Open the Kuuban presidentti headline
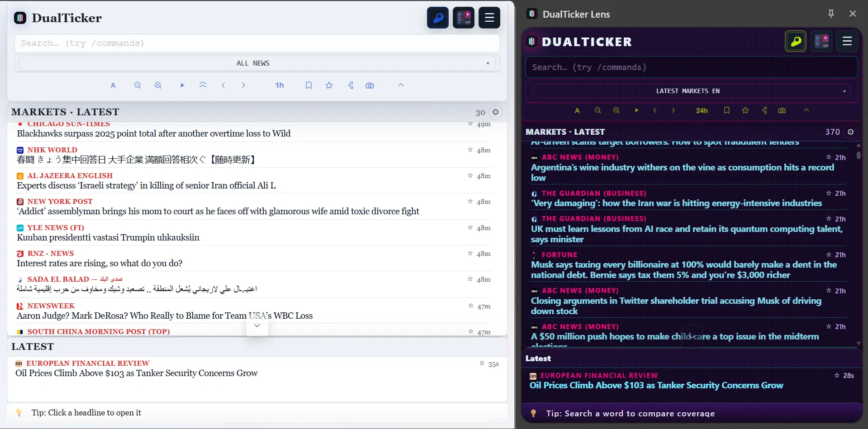868x429 pixels. pyautogui.click(x=108, y=238)
